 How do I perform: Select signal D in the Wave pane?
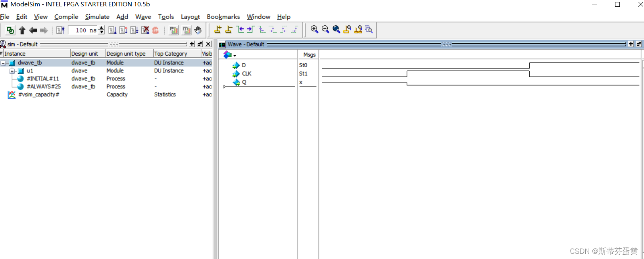pos(244,65)
